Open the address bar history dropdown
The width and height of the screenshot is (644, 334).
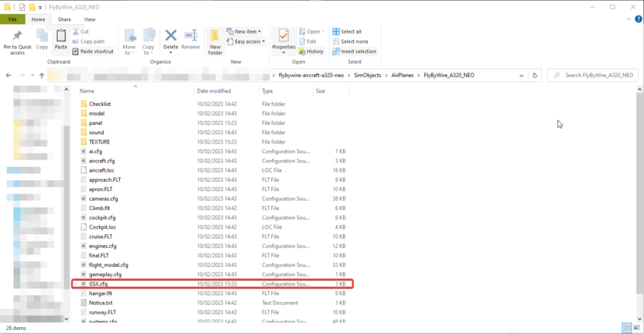click(521, 76)
